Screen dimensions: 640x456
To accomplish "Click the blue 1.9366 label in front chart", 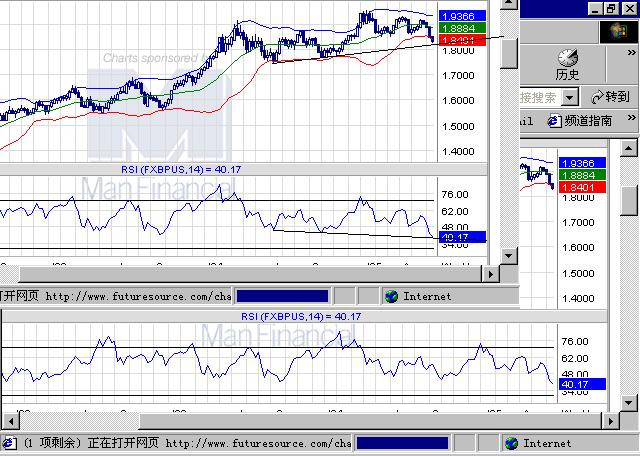I will [462, 16].
